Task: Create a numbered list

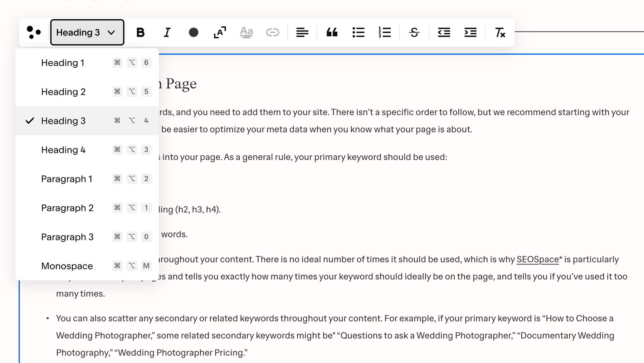Action: pos(385,32)
